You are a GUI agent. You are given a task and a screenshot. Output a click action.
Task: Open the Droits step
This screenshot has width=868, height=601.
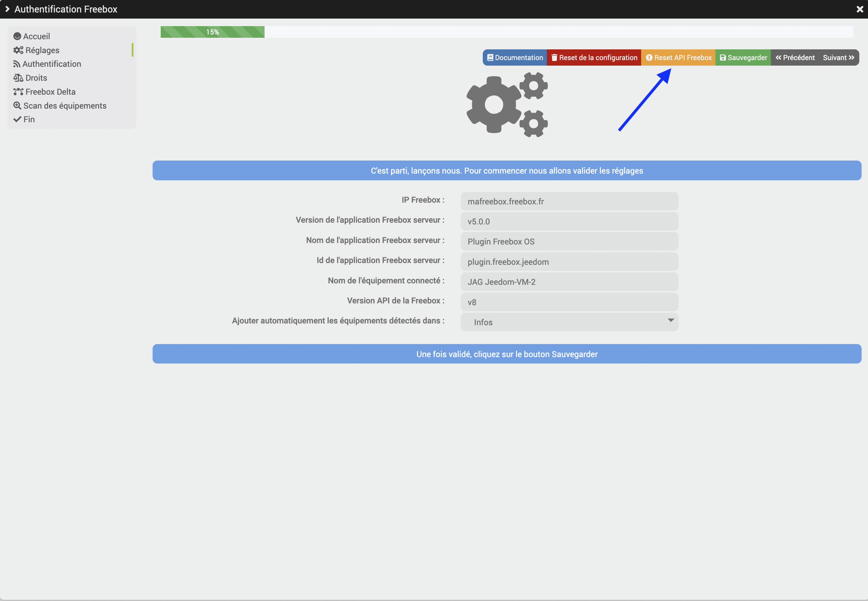30,78
